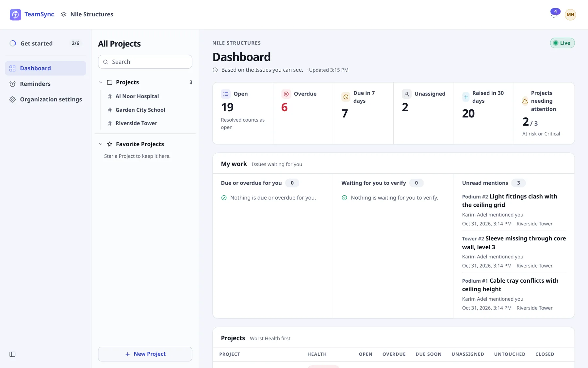Focus the All Projects search field
This screenshot has height=368, width=588.
tap(145, 62)
